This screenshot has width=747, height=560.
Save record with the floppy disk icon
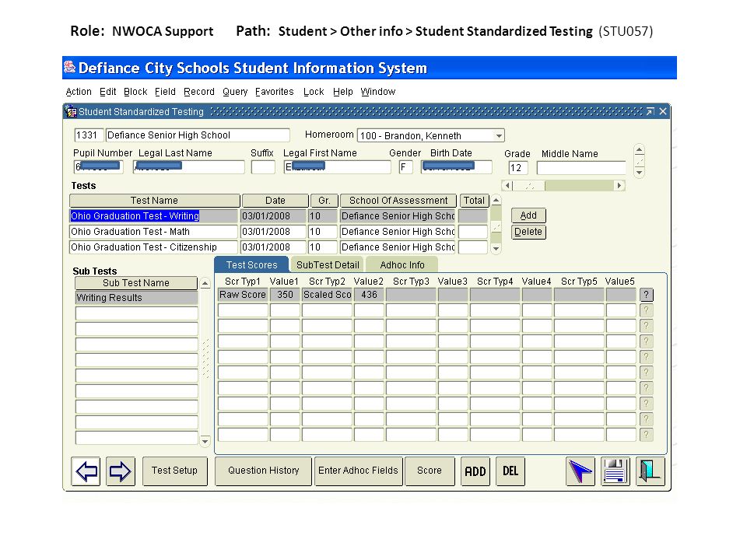click(615, 471)
